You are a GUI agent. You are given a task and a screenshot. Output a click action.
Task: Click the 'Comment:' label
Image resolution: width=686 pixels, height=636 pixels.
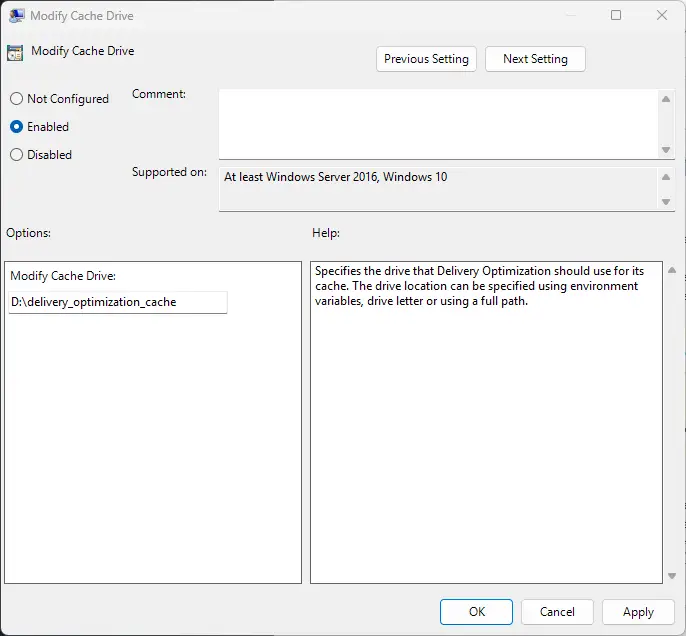click(159, 94)
